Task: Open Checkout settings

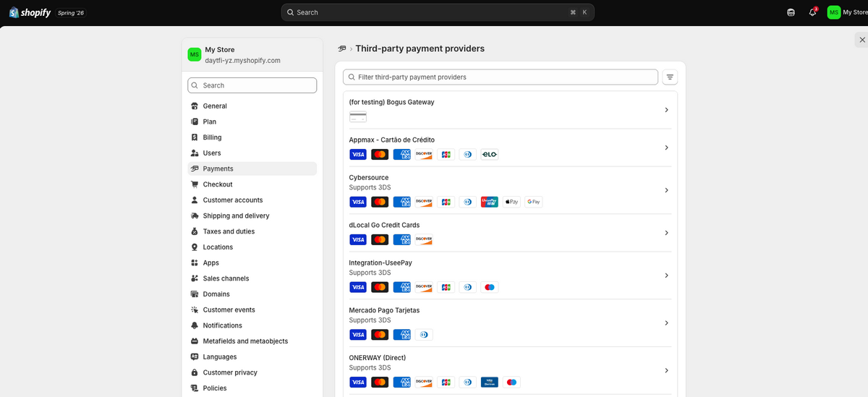Action: 252,184
